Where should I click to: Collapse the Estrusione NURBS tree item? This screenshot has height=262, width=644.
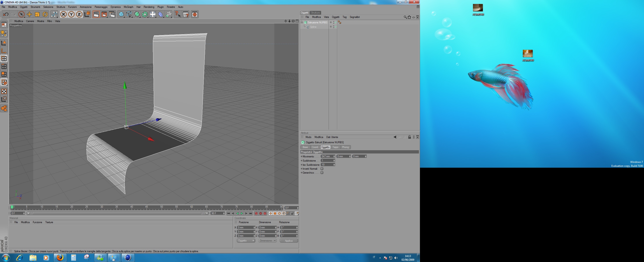point(302,22)
